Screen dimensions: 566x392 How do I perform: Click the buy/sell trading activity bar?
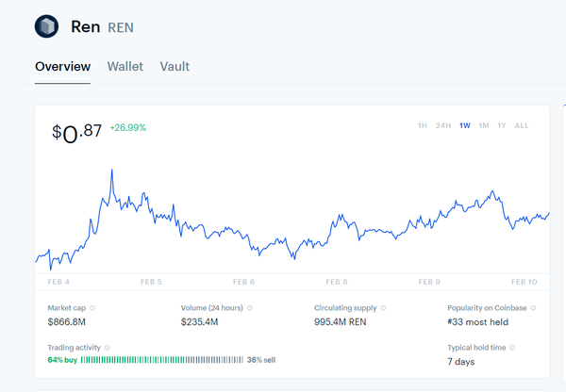(x=161, y=360)
